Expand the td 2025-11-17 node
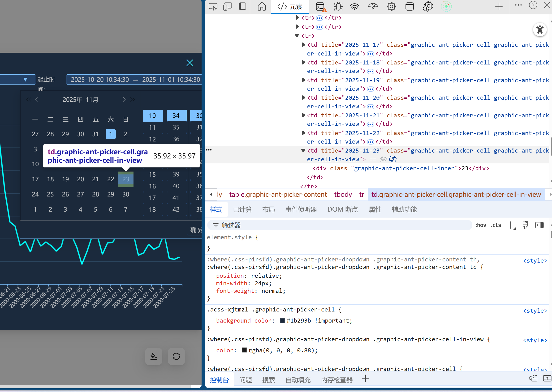This screenshot has width=552, height=392. [303, 45]
